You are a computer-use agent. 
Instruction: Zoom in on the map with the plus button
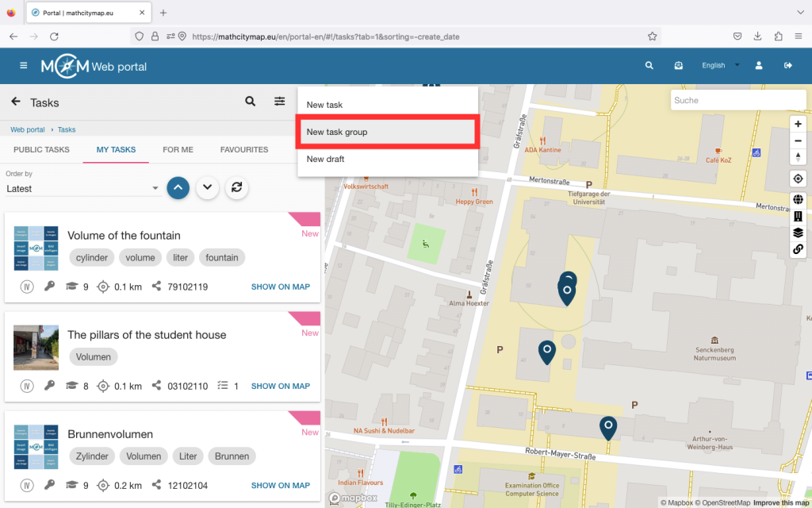click(798, 124)
